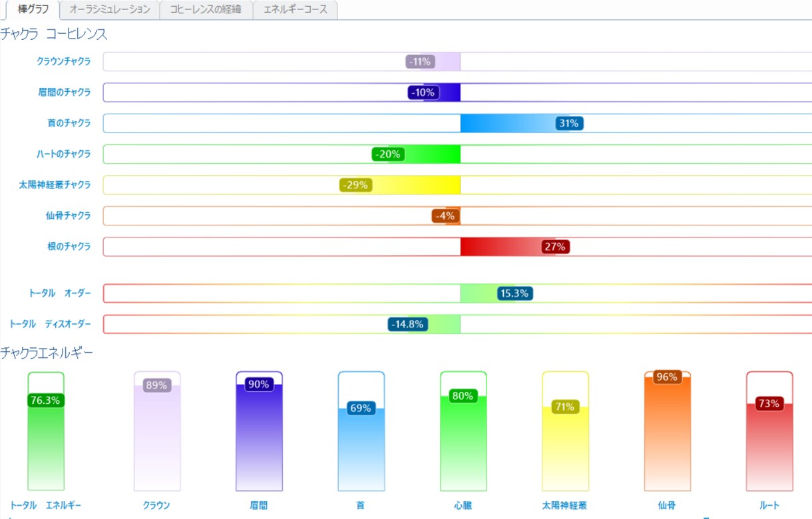The height and width of the screenshot is (519, 812).
Task: Click the -11% crown coherence value
Action: (x=420, y=62)
